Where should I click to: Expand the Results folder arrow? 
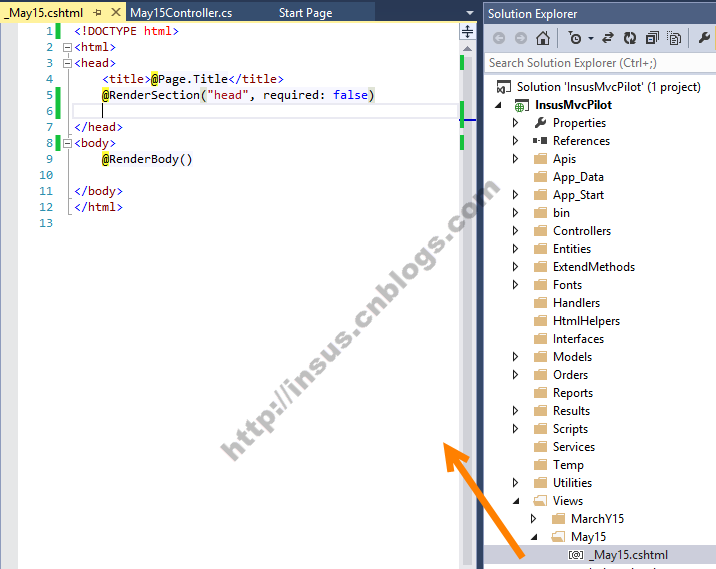[516, 411]
